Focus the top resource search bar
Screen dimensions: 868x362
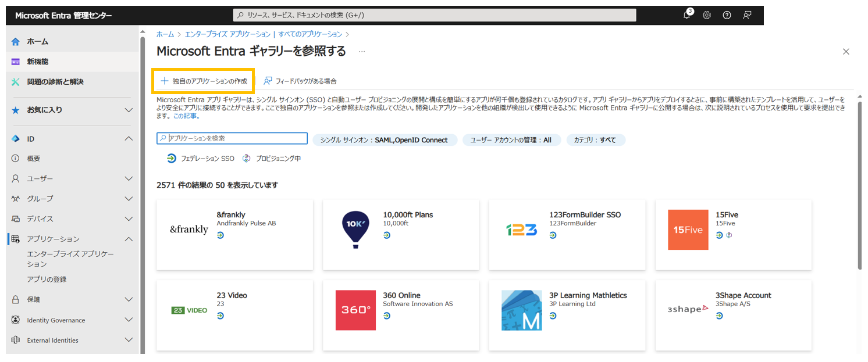(x=435, y=15)
